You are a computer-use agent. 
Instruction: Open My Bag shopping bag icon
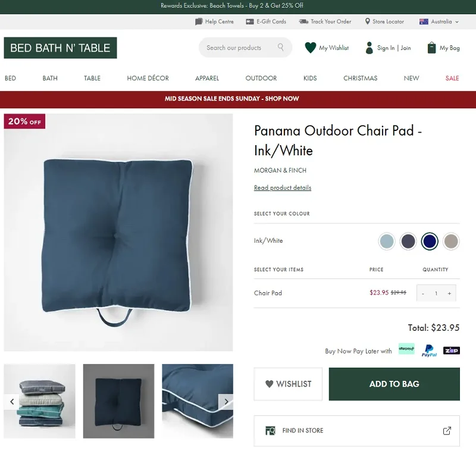pos(432,48)
